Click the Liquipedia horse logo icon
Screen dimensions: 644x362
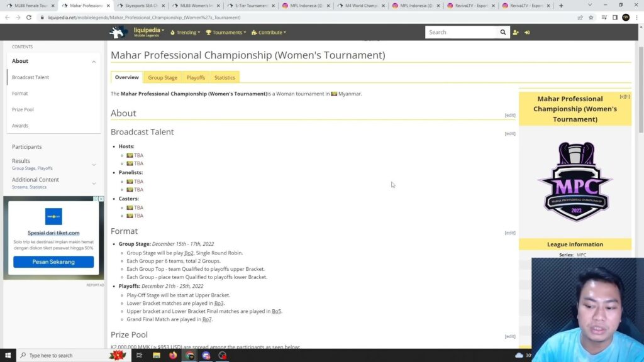pos(118,32)
